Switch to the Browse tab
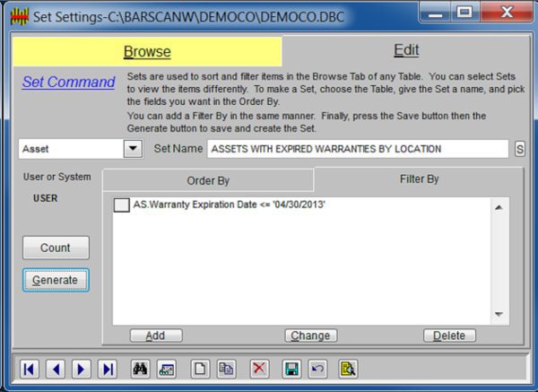This screenshot has width=538, height=392. point(147,51)
